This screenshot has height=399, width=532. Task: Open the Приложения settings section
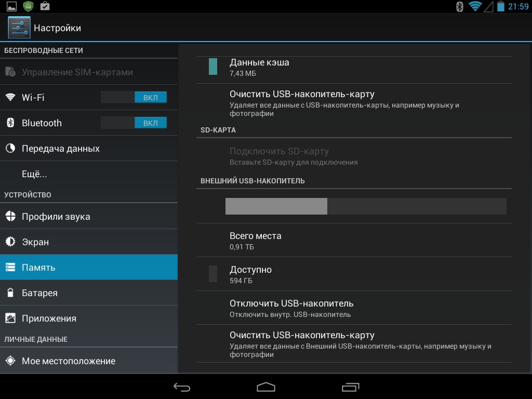pyautogui.click(x=49, y=318)
